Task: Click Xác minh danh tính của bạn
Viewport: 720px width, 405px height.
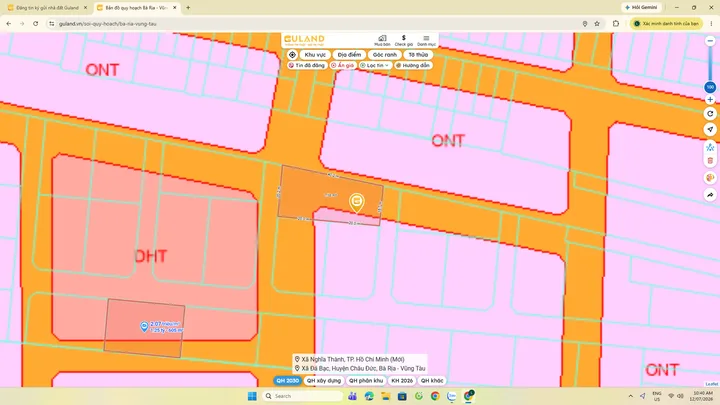Action: tap(666, 23)
